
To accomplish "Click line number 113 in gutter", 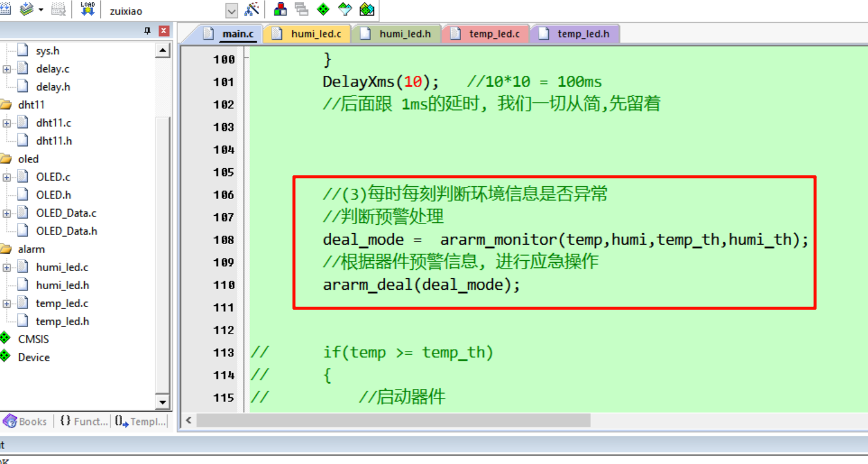I will pyautogui.click(x=224, y=353).
